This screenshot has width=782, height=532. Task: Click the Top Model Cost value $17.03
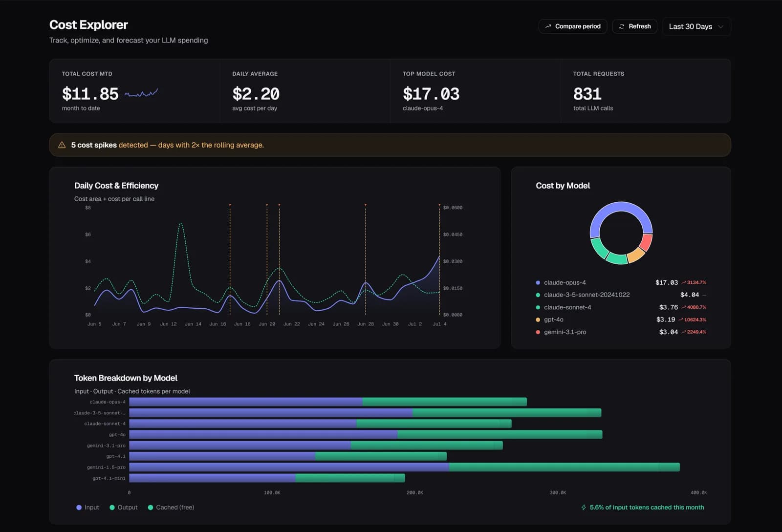(x=431, y=94)
